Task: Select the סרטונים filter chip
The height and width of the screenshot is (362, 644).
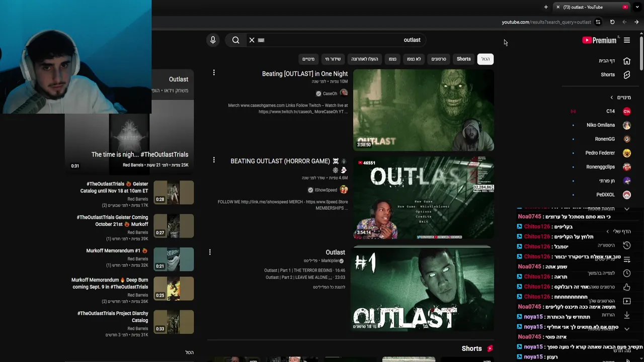Action: coord(439,59)
